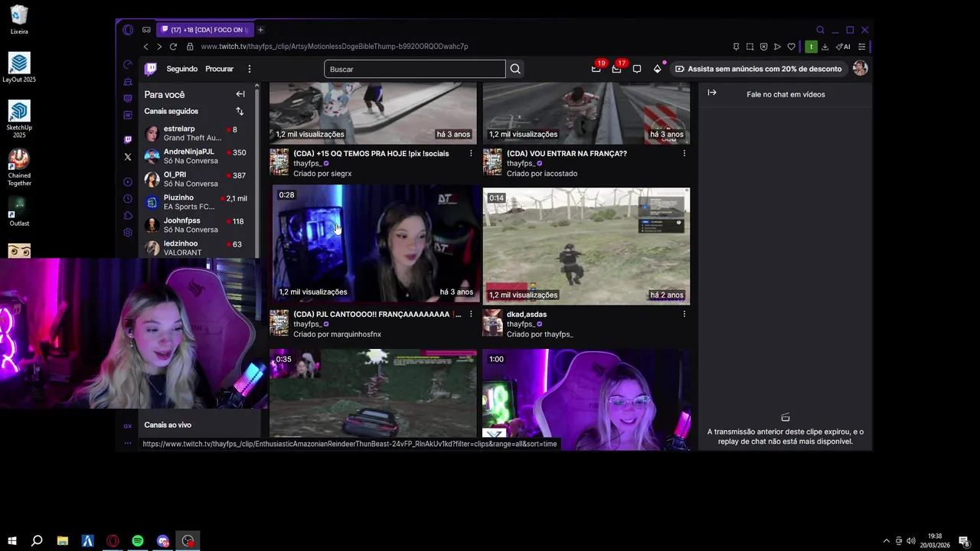
Task: Open the Lixeira recycle bin desktop icon
Action: 19,20
